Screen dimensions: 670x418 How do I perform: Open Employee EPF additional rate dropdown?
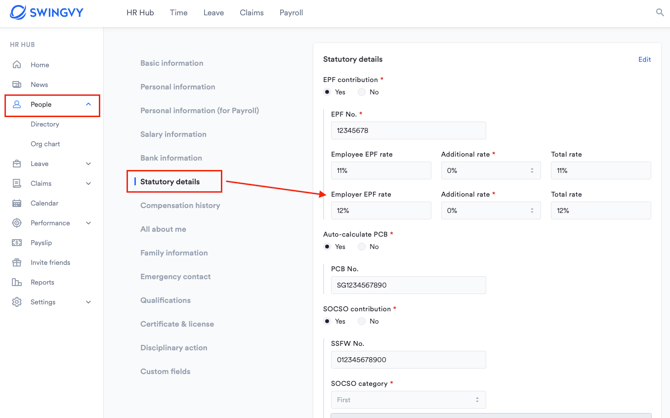491,171
